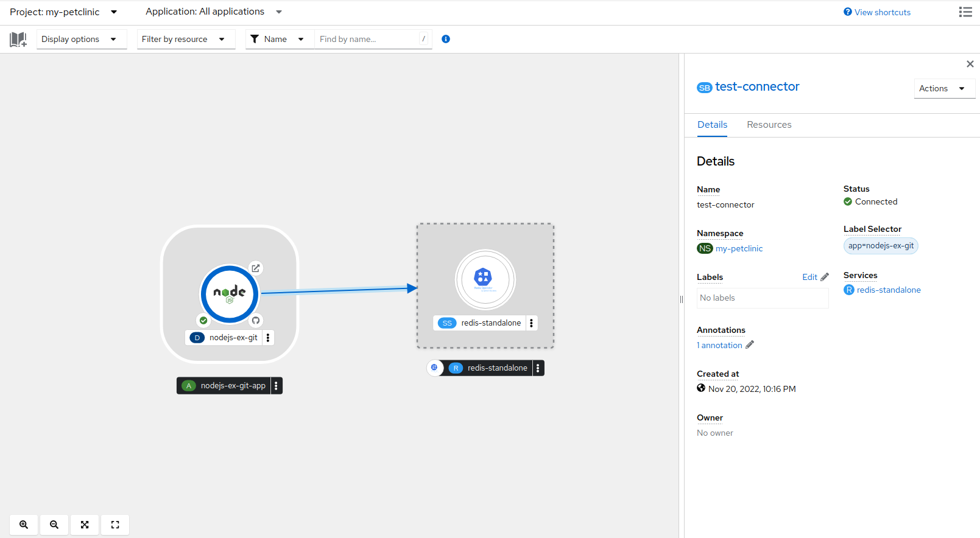Open the Actions dropdown for test-connector
This screenshot has height=538, width=980.
click(x=943, y=89)
